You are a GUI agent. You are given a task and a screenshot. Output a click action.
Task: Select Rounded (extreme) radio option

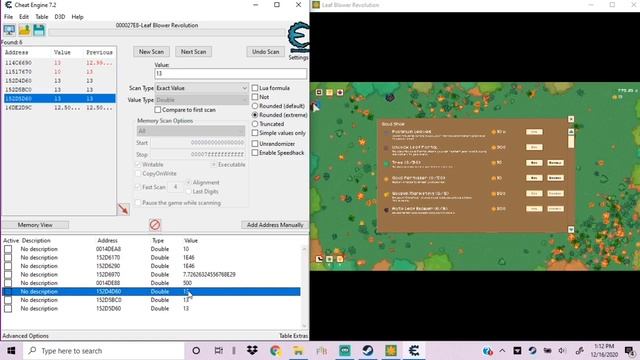(x=255, y=115)
